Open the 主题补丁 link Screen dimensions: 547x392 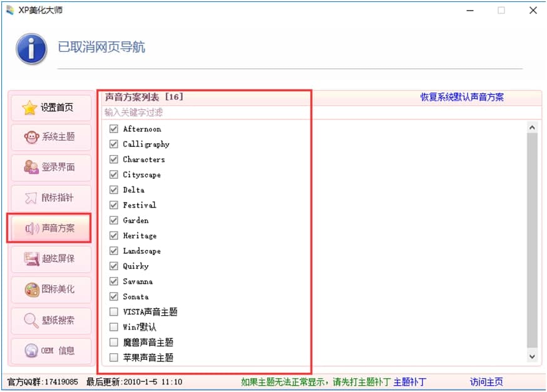[x=409, y=382]
